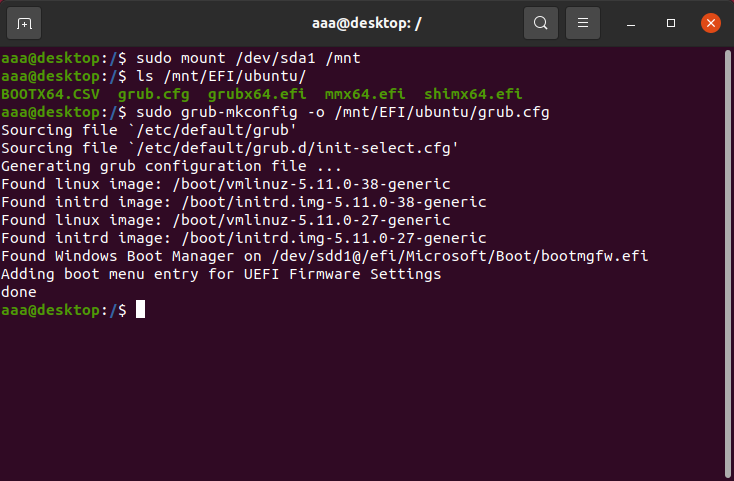
Task: Click the "done" output line
Action: pyautogui.click(x=19, y=292)
